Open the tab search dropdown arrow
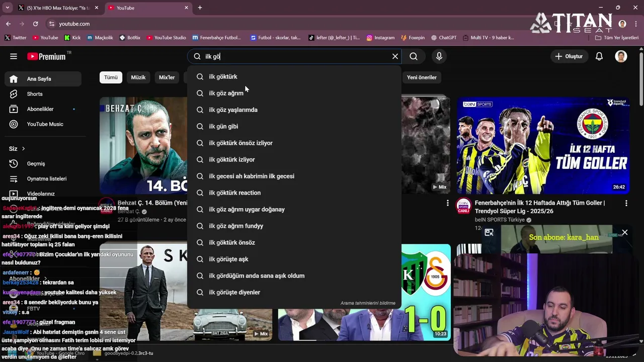The height and width of the screenshot is (362, 644). tap(7, 8)
